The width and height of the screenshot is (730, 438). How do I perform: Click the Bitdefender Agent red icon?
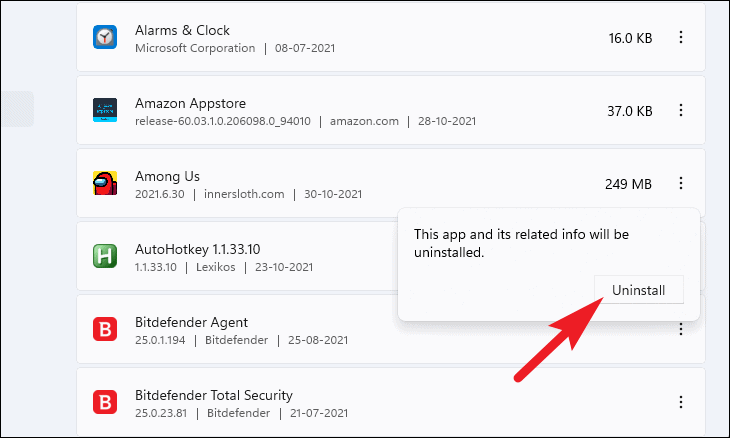tap(105, 329)
